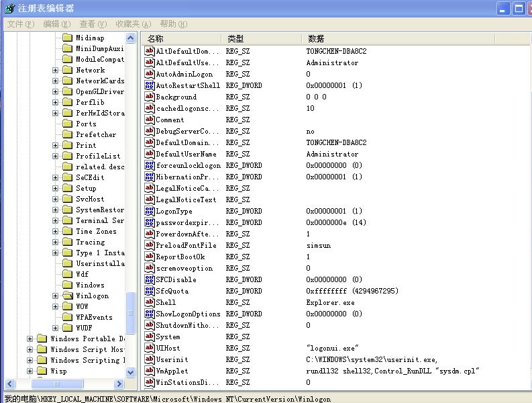This screenshot has width=532, height=403.
Task: Minimize the registry editor window
Action: (x=503, y=9)
